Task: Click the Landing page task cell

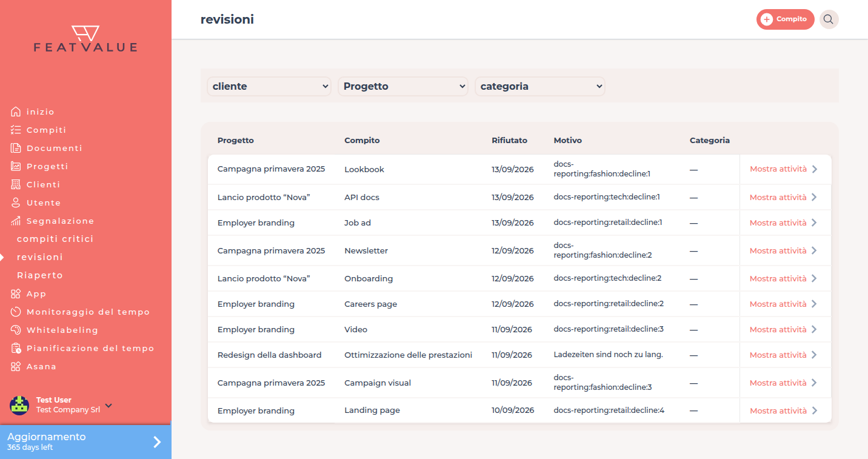Action: coord(372,410)
